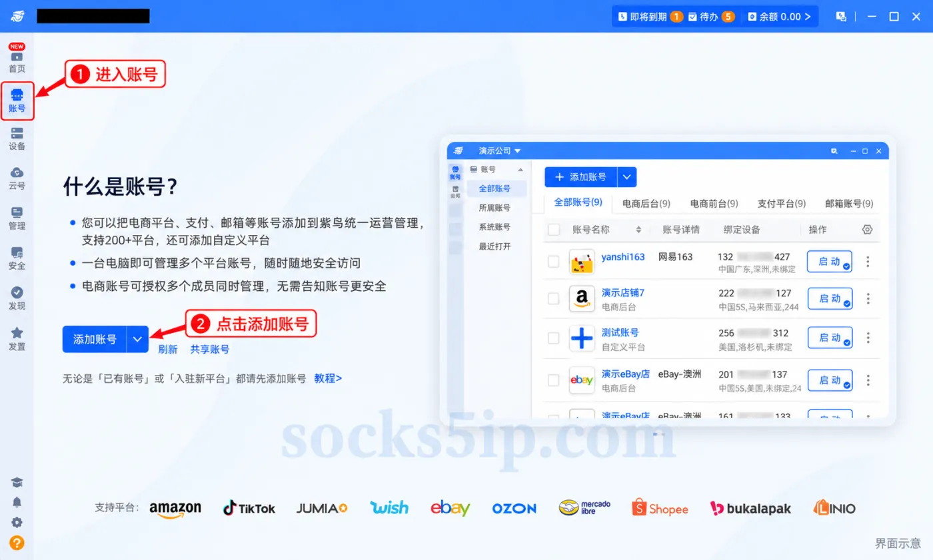This screenshot has height=560, width=933.
Task: Check the 演示店铺7 row checkbox
Action: [x=554, y=298]
